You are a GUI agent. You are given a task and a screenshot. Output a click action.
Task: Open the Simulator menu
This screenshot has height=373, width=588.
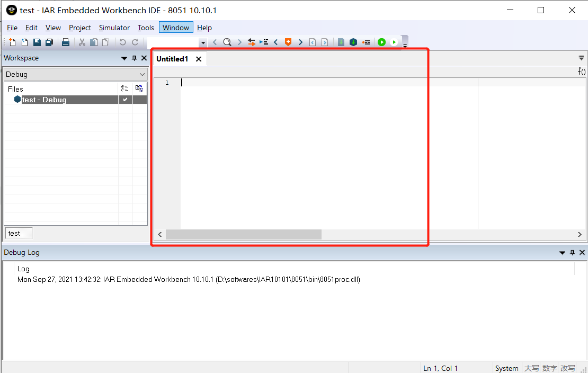(114, 28)
